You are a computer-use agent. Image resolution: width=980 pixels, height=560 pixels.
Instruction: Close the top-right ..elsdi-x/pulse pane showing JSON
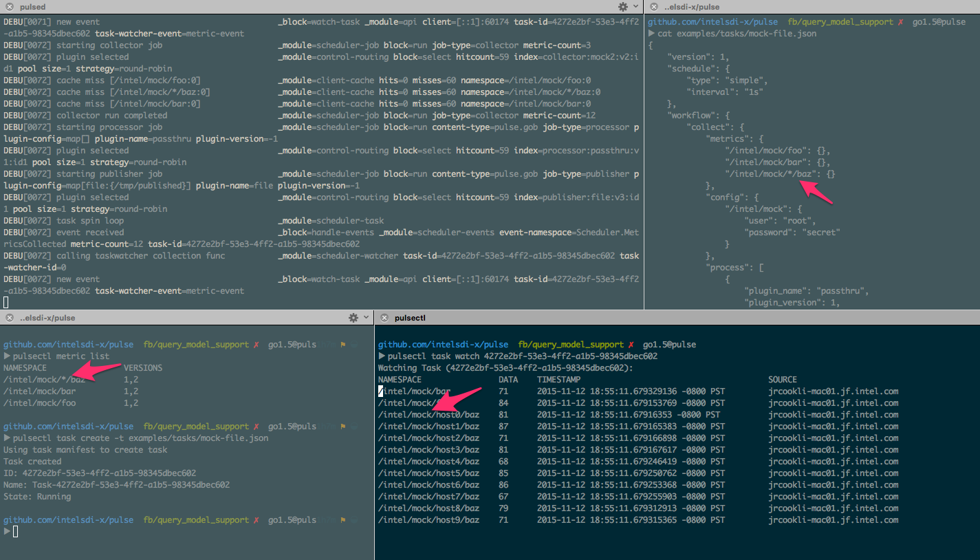(x=653, y=6)
